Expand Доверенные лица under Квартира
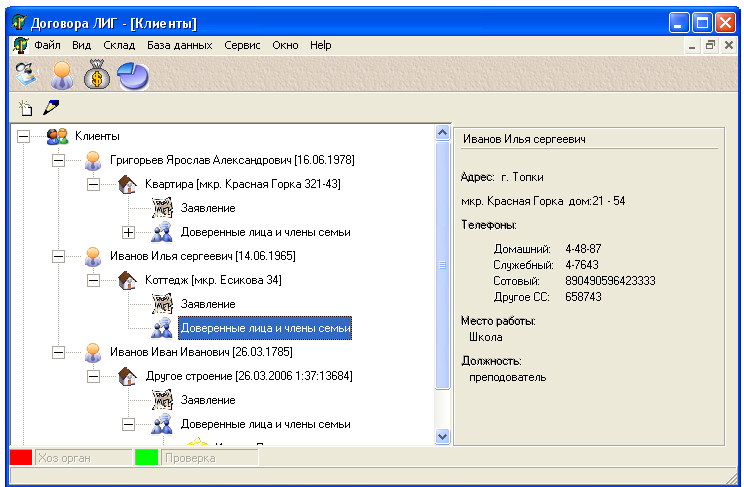The image size is (744, 487). (128, 232)
